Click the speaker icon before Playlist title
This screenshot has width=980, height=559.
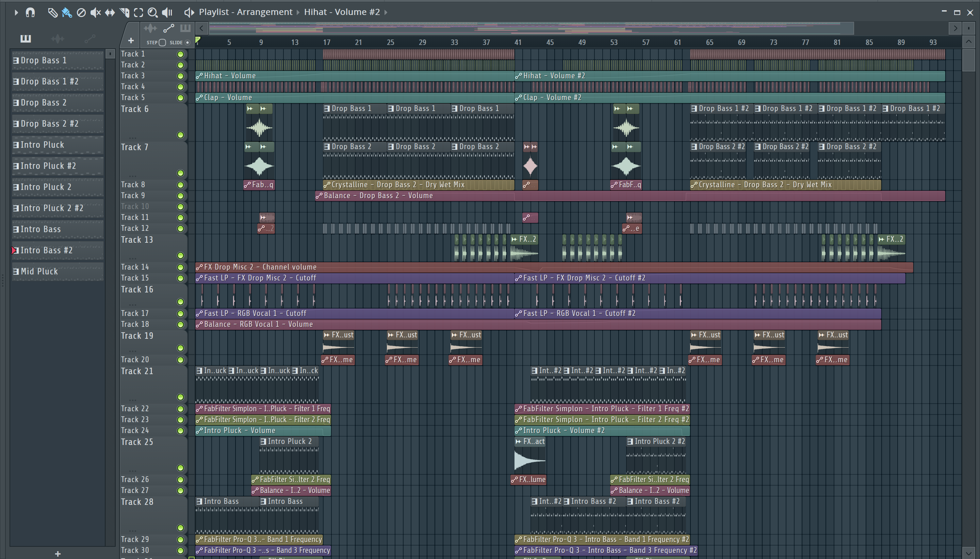(x=189, y=12)
